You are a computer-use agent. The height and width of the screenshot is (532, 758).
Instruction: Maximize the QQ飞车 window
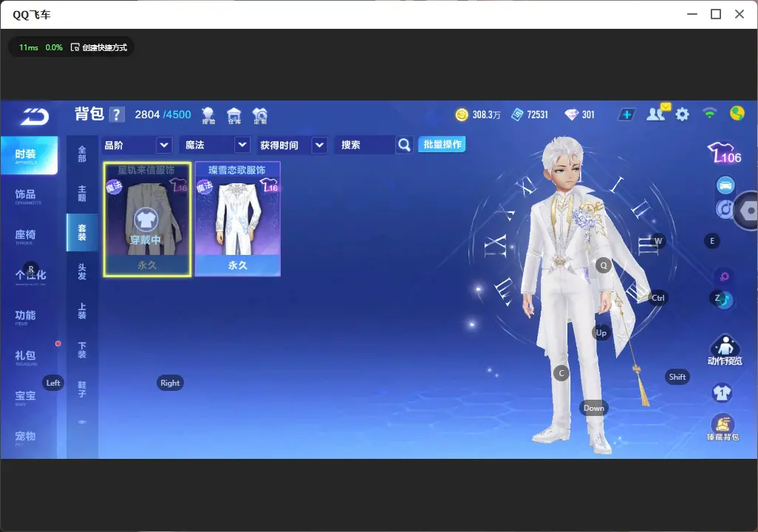pos(716,14)
